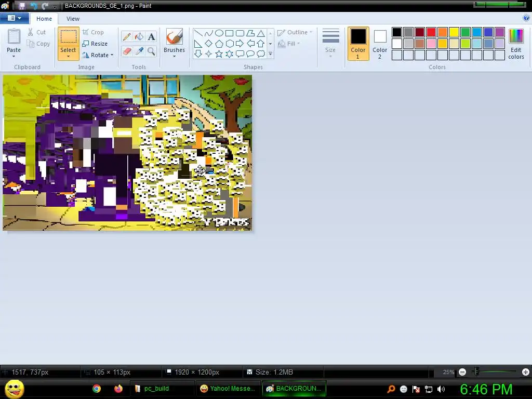Choose the Six-point star shape
Viewport: 532px width, 399px height.
pos(229,54)
